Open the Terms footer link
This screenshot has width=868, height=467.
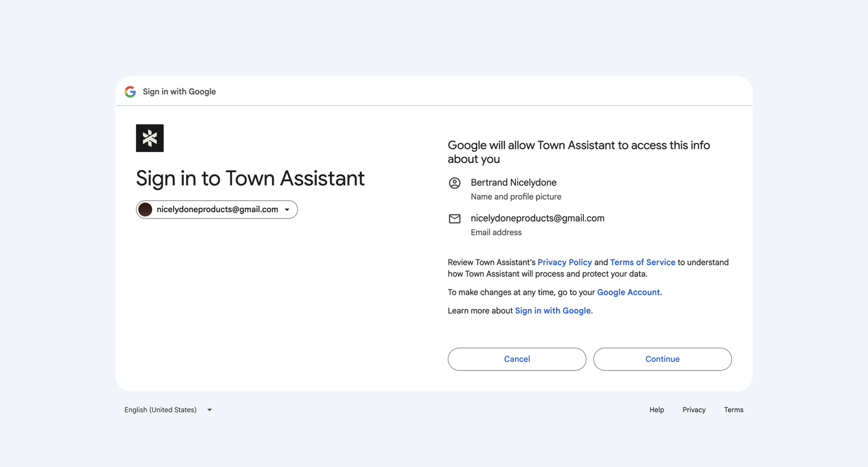734,410
